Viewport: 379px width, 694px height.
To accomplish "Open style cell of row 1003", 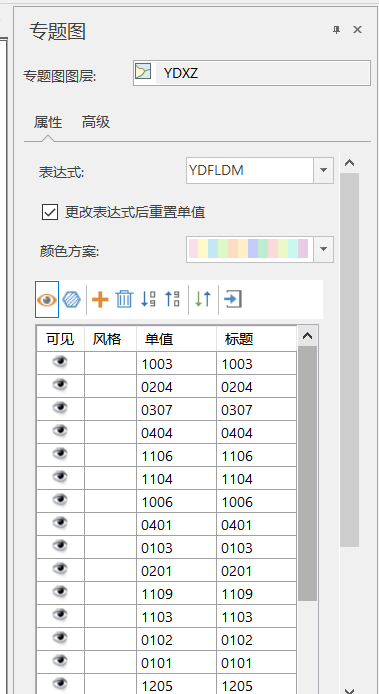I will pos(110,363).
